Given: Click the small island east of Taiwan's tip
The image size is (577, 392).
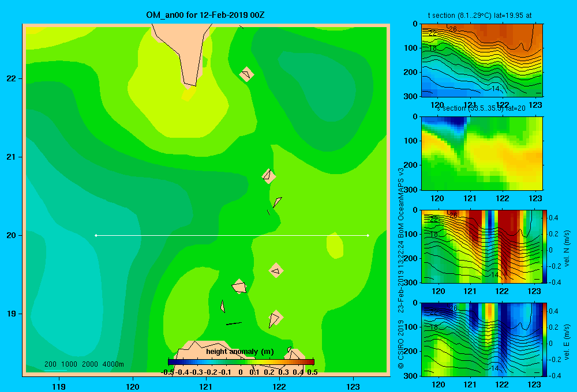Looking at the screenshot, I should (246, 74).
